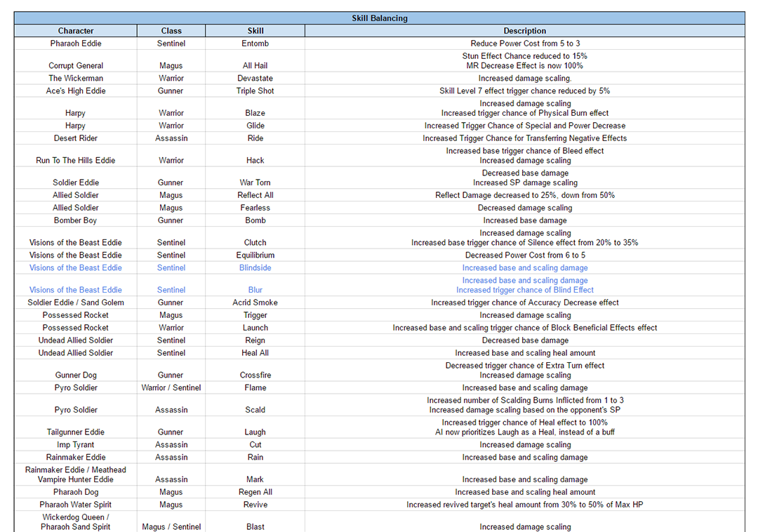The image size is (758, 532).
Task: Select the Gunner Dog character cell
Action: [76, 375]
